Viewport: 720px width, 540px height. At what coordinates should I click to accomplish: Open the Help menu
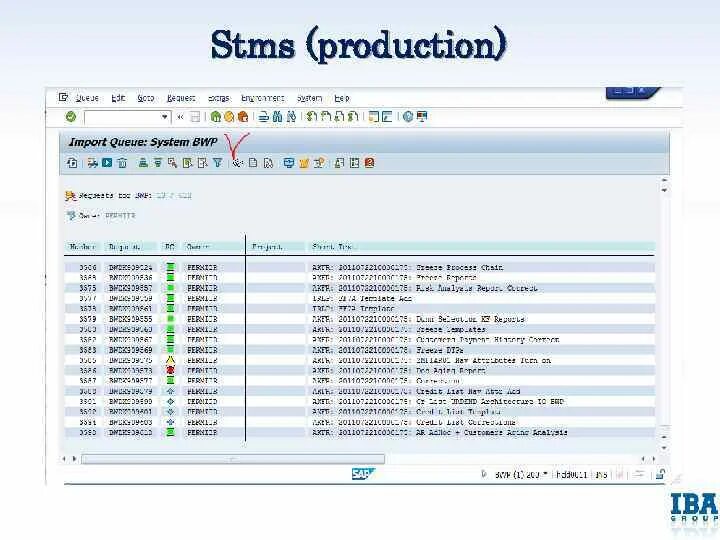pyautogui.click(x=342, y=98)
